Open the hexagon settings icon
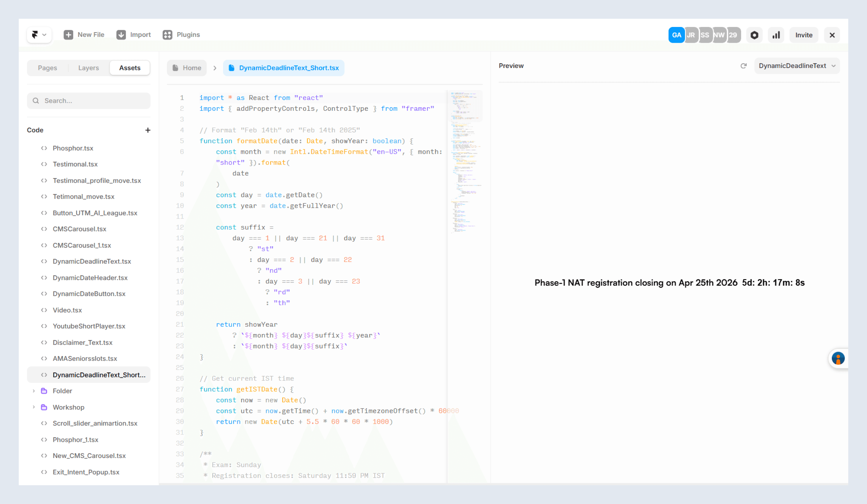867x504 pixels. [754, 35]
